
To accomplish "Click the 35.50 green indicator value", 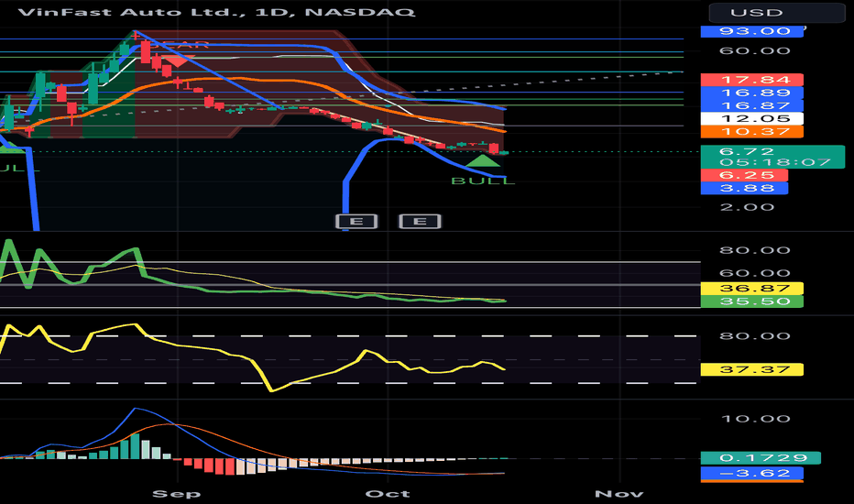I will coord(752,301).
